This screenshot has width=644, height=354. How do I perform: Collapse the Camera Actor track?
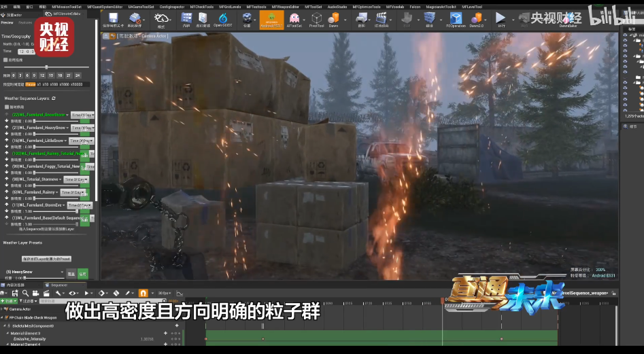click(3, 308)
